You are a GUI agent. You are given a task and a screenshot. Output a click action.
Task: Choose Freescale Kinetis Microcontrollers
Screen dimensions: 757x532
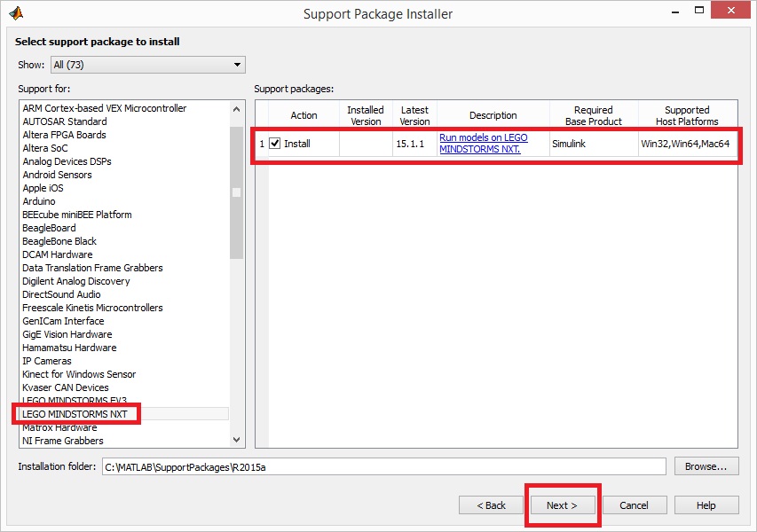tap(92, 308)
